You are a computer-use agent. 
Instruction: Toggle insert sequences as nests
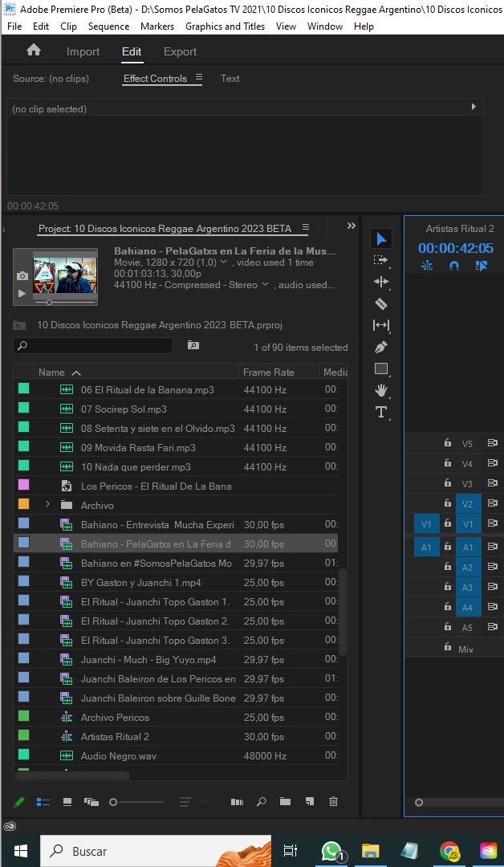(427, 266)
